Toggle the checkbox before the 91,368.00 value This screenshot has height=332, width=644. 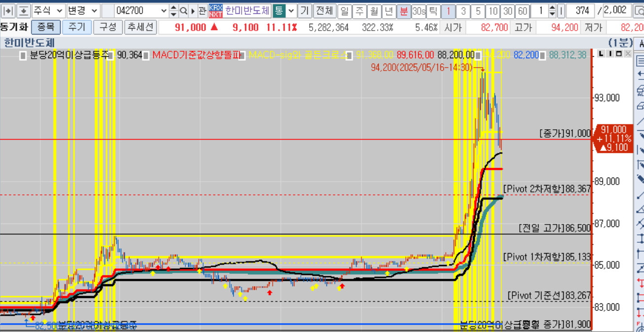350,55
